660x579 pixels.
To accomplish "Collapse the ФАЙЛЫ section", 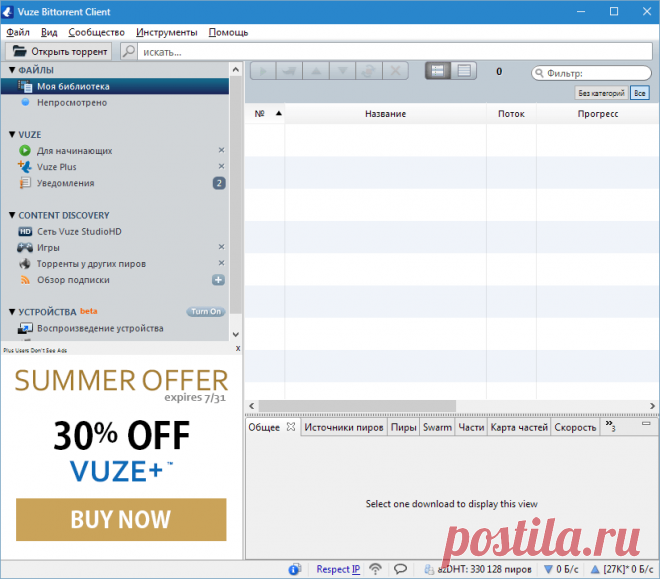I will tap(12, 70).
